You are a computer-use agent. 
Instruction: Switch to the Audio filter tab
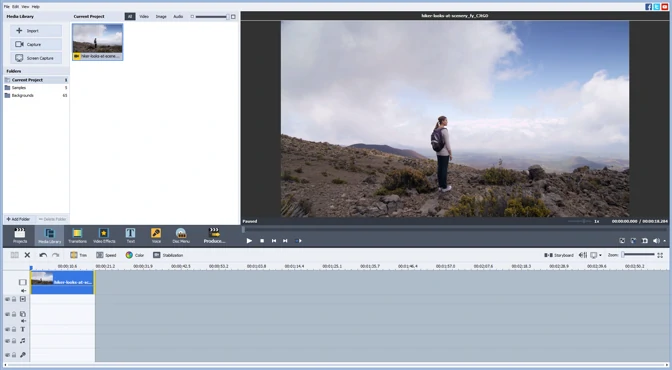(178, 16)
